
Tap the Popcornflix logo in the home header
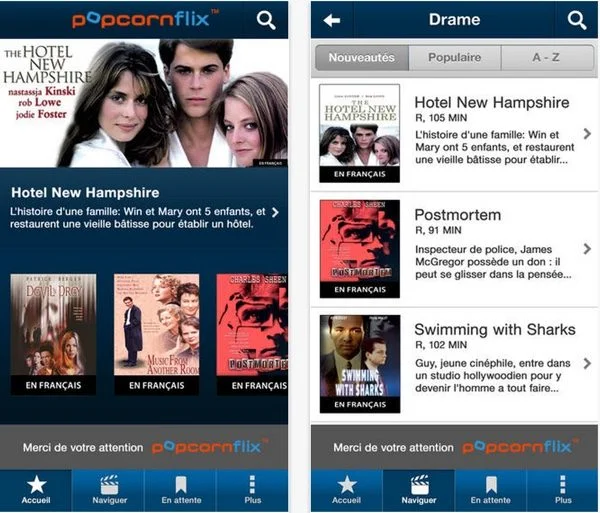[x=145, y=20]
